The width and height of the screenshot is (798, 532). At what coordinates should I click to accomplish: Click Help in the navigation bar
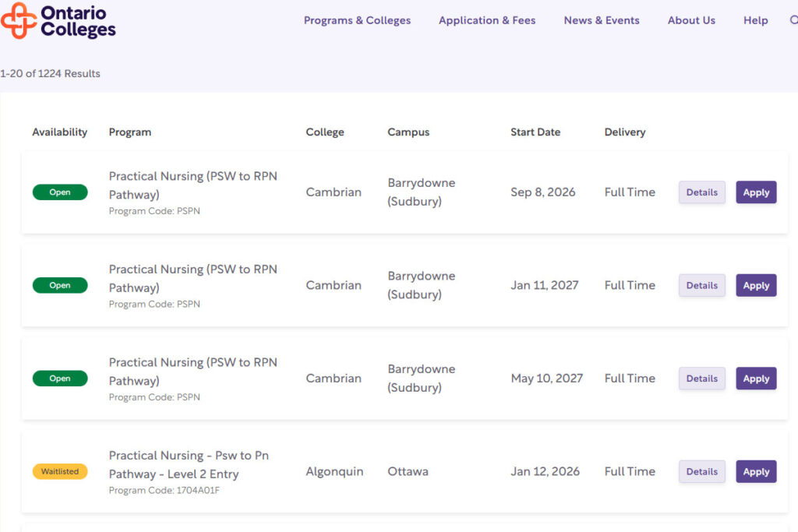pyautogui.click(x=755, y=20)
